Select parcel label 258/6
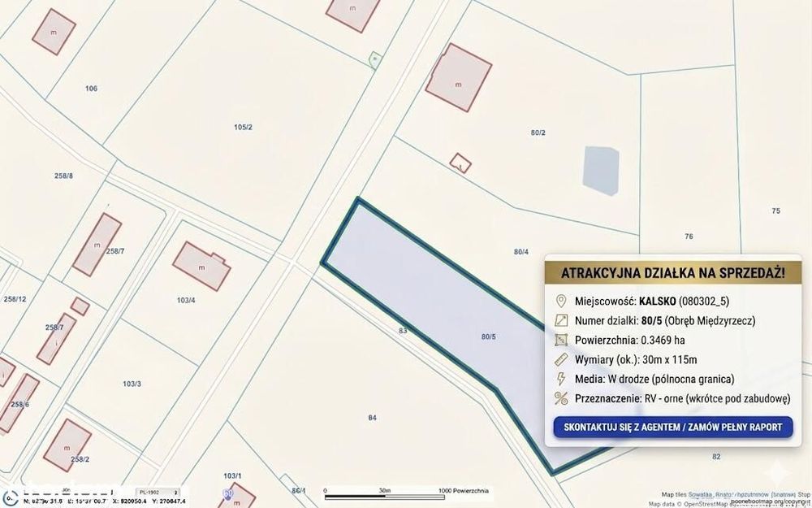Screen dimensions: 812x508 (19, 404)
